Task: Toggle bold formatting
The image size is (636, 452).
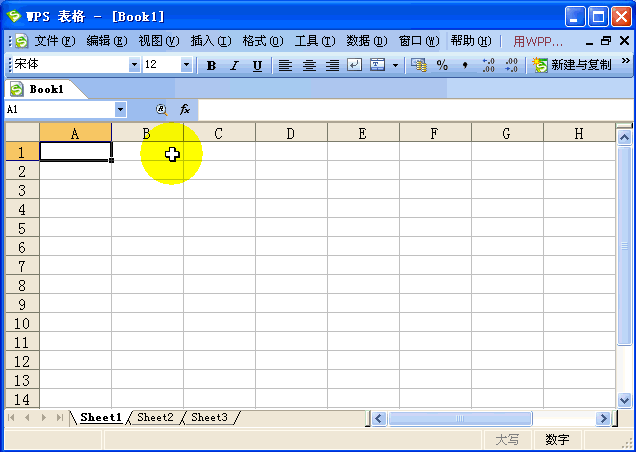Action: coord(211,65)
